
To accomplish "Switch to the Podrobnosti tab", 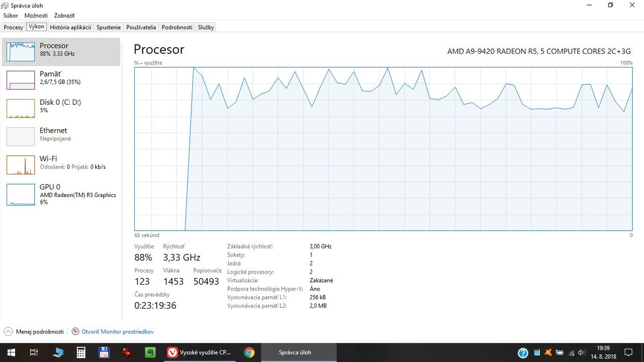I will [177, 27].
